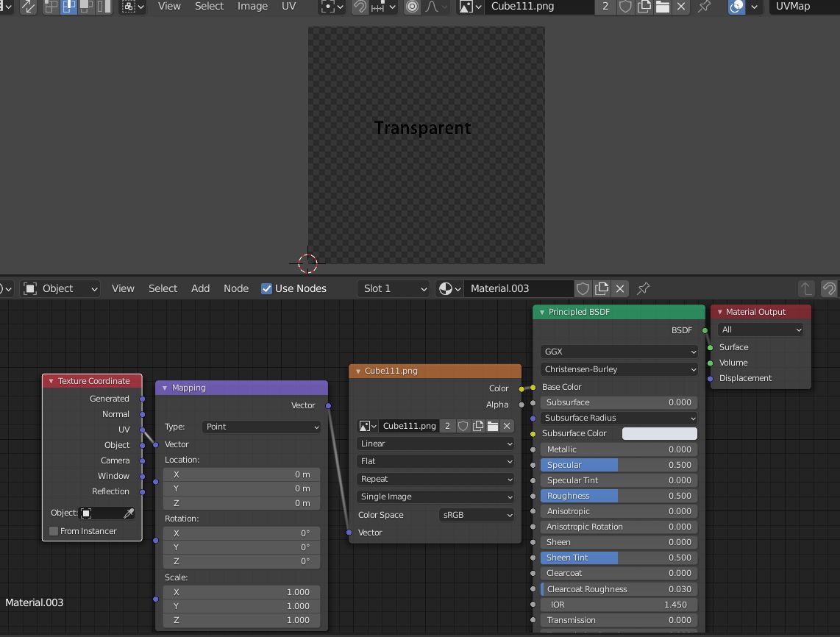Click object eyedropper in Texture Coordinate node
Screen dimensions: 840x637
click(129, 513)
